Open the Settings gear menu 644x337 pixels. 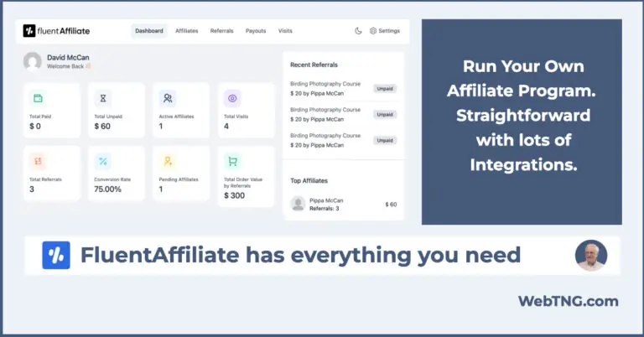point(385,31)
